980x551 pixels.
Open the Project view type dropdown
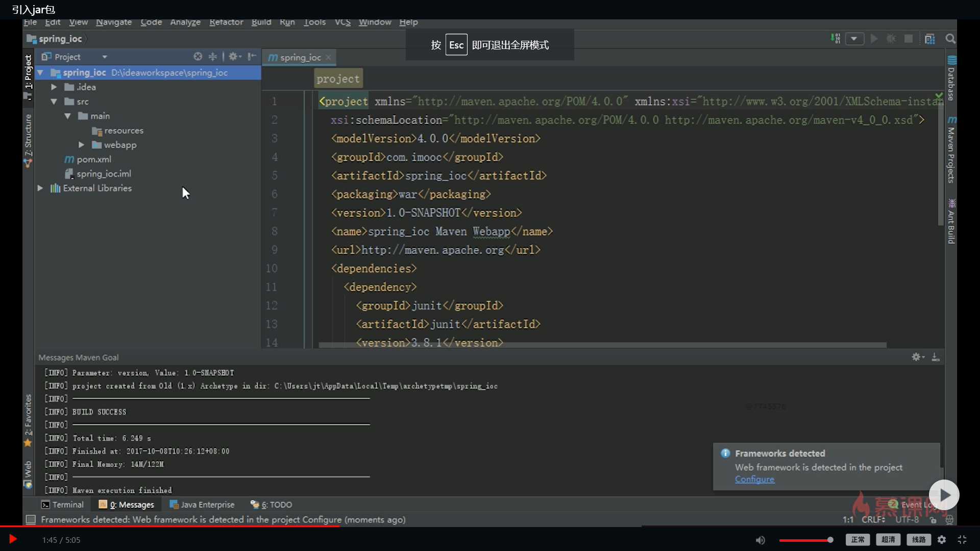(104, 57)
